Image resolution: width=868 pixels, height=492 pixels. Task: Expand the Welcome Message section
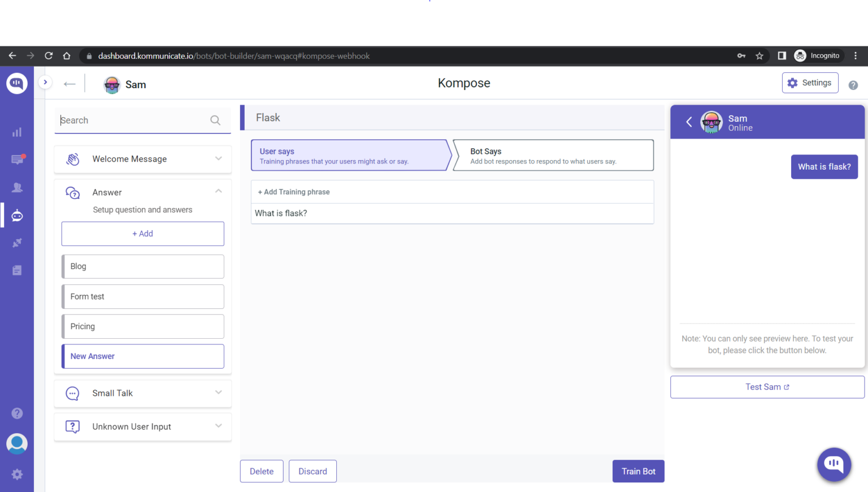pos(218,159)
